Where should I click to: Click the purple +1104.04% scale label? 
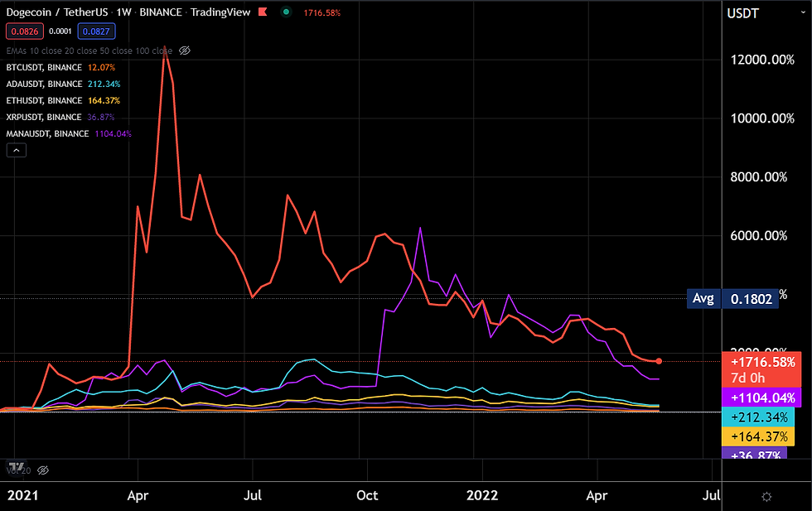point(761,398)
